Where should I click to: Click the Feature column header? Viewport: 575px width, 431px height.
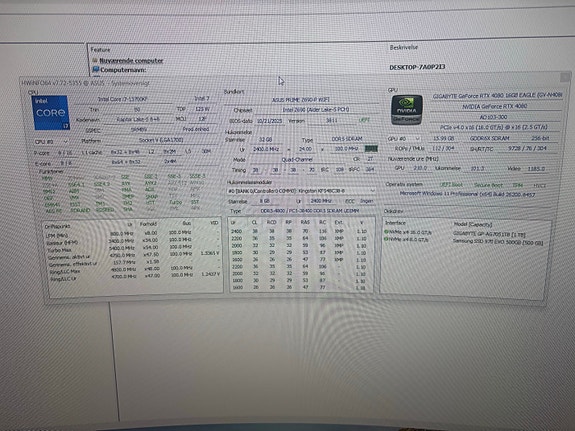tap(100, 50)
